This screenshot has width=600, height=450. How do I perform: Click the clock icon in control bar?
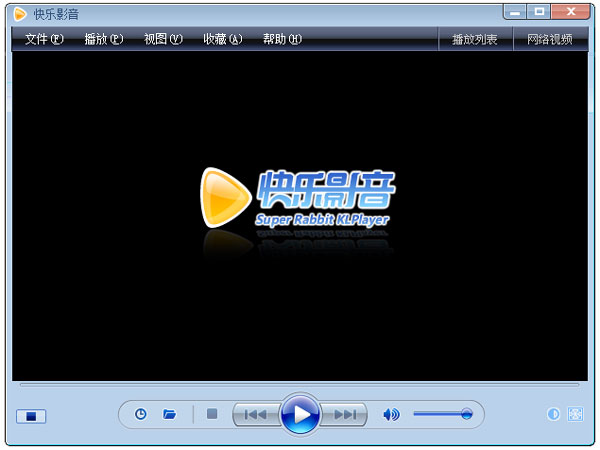(x=141, y=414)
